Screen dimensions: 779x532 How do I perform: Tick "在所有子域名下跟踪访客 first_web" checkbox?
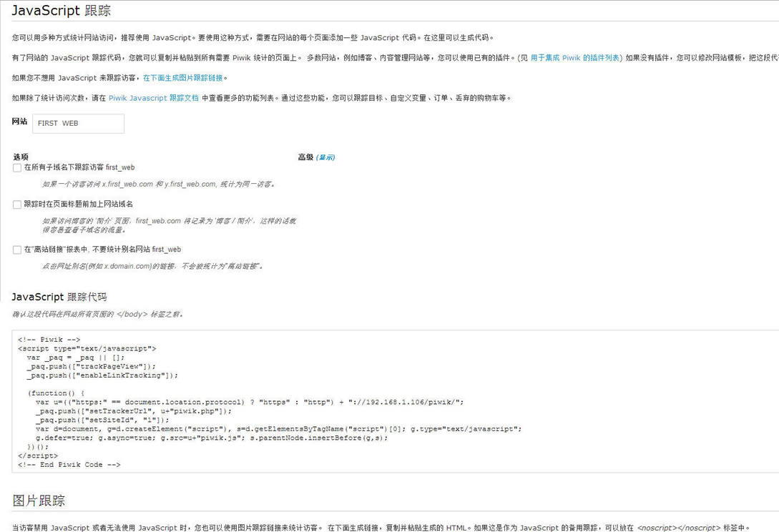[17, 168]
